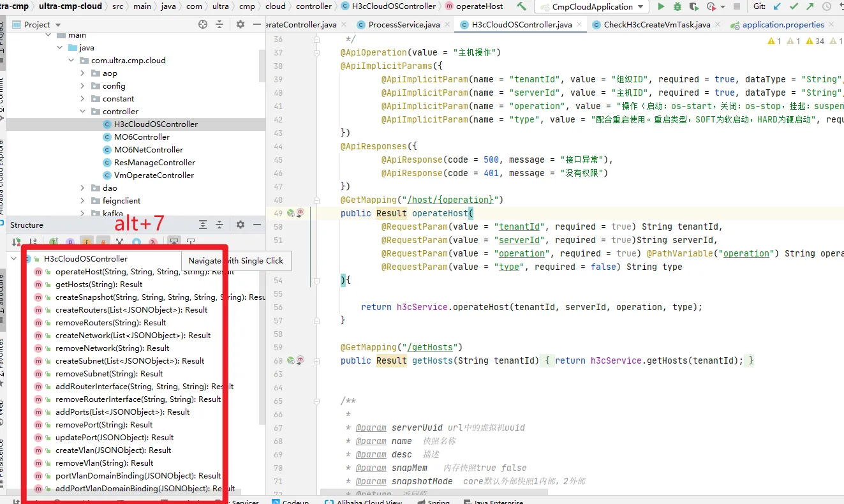Expand the config package
This screenshot has height=504, width=844.
83,86
